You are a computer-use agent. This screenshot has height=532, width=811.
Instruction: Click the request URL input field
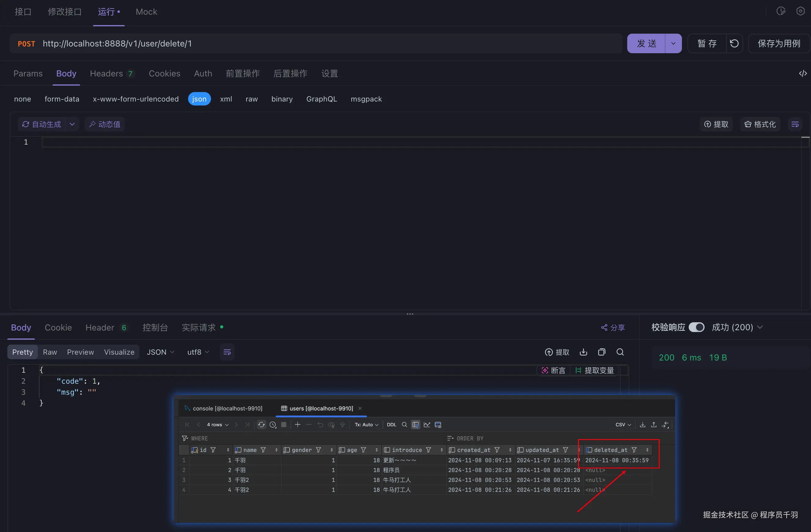coord(307,43)
